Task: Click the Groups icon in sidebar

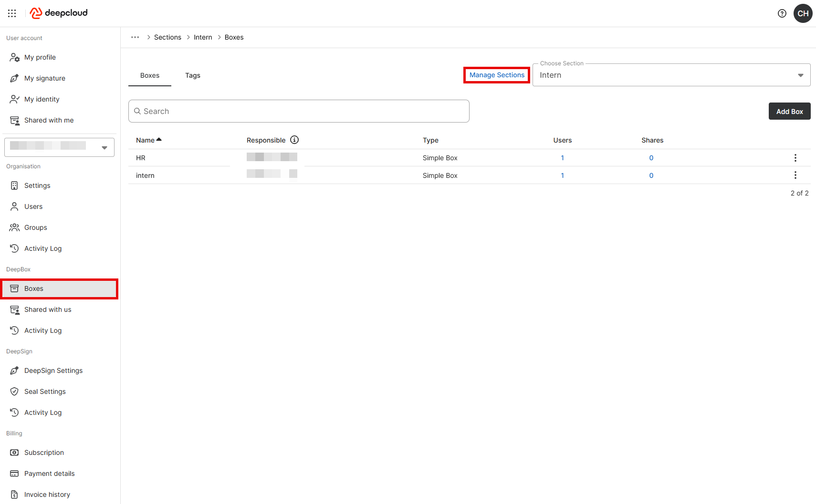Action: tap(14, 227)
